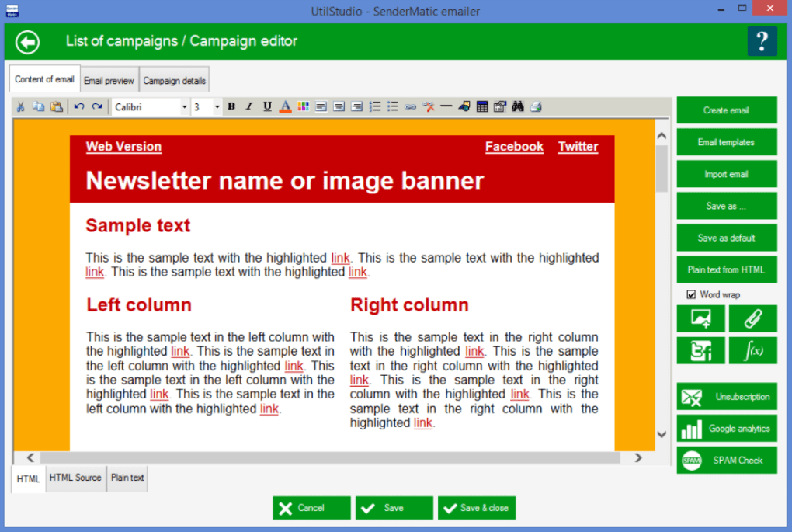The height and width of the screenshot is (532, 792).
Task: Click the binoculars find icon
Action: click(x=518, y=107)
